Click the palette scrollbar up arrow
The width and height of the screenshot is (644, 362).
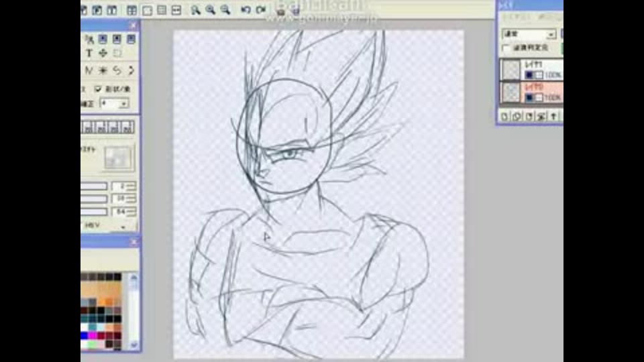[x=134, y=278]
